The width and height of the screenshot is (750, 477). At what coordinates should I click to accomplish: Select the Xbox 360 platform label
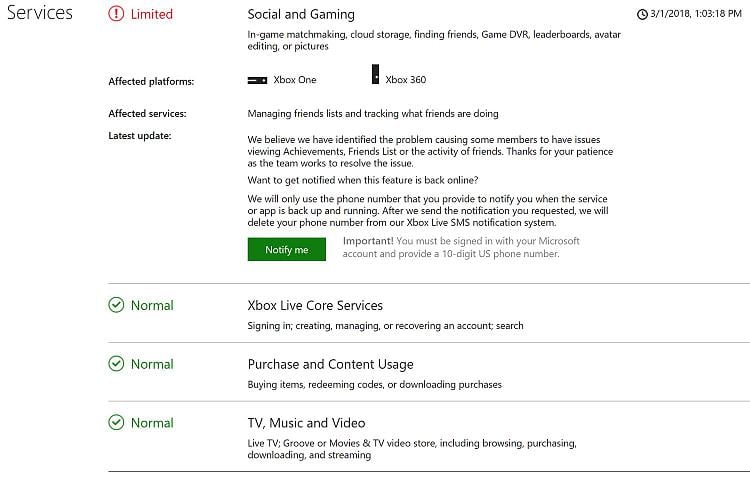point(406,80)
